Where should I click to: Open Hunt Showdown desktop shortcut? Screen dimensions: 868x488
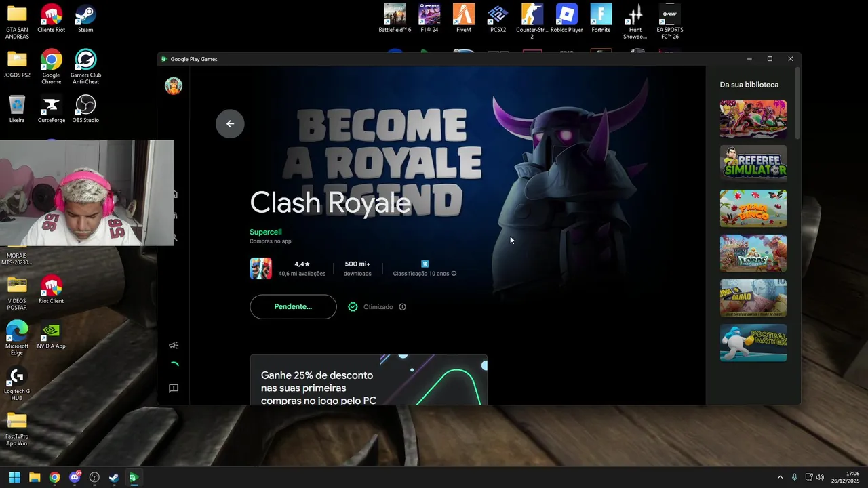coord(635,22)
